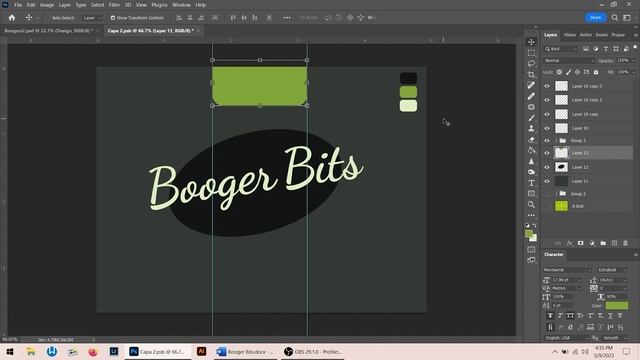Select the Brush tool
Image resolution: width=640 pixels, height=360 pixels.
[x=531, y=118]
